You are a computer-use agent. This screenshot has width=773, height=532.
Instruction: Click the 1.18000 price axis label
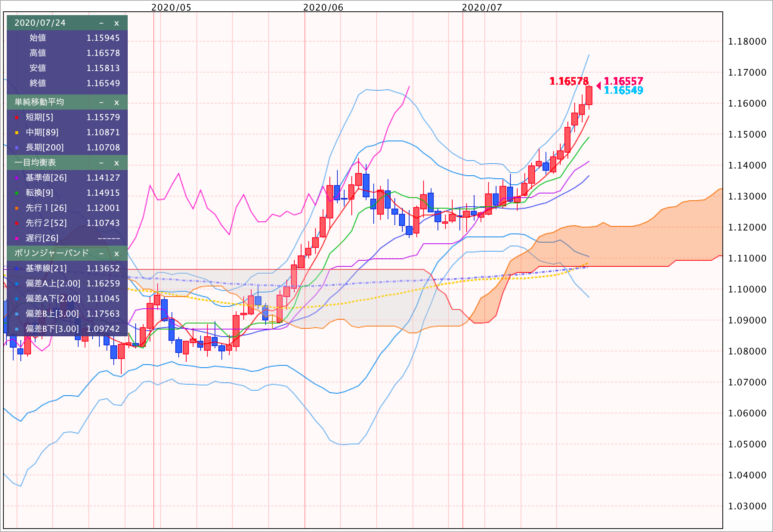[747, 42]
